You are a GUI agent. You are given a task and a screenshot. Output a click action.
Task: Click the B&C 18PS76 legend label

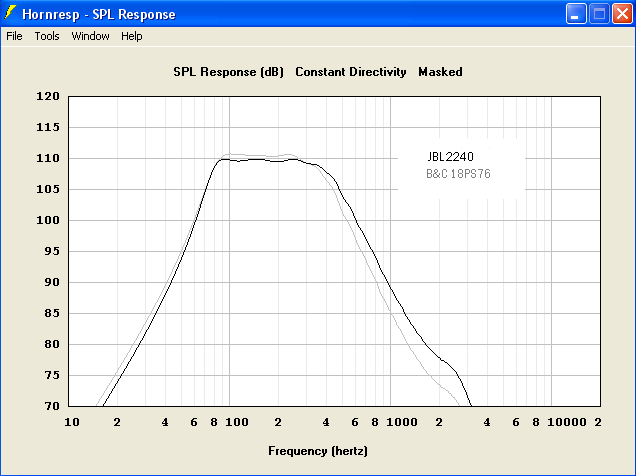click(x=458, y=174)
